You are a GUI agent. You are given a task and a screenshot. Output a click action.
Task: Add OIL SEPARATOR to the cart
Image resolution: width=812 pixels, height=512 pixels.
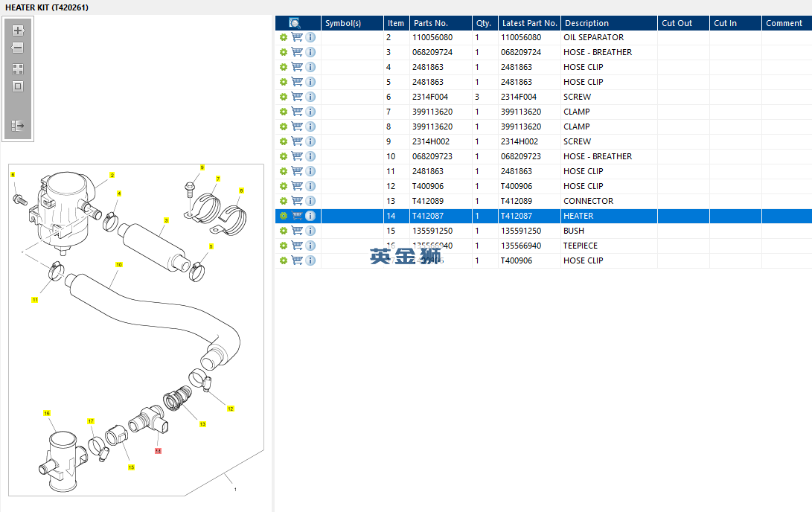point(297,37)
